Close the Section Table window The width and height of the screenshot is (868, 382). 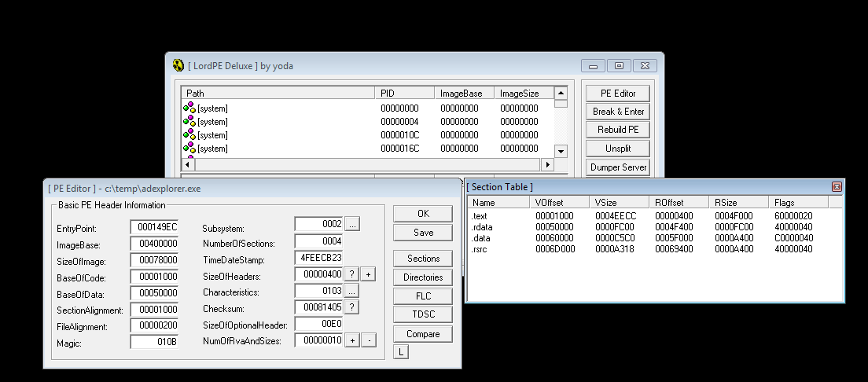(x=837, y=186)
